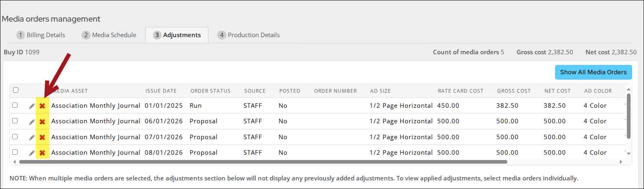Select the checkbox for the 07/01/2026 order
644x189 pixels.
(15, 136)
